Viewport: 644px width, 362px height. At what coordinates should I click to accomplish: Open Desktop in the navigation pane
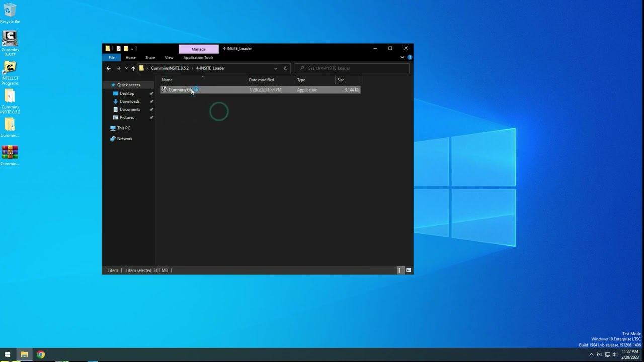(127, 93)
